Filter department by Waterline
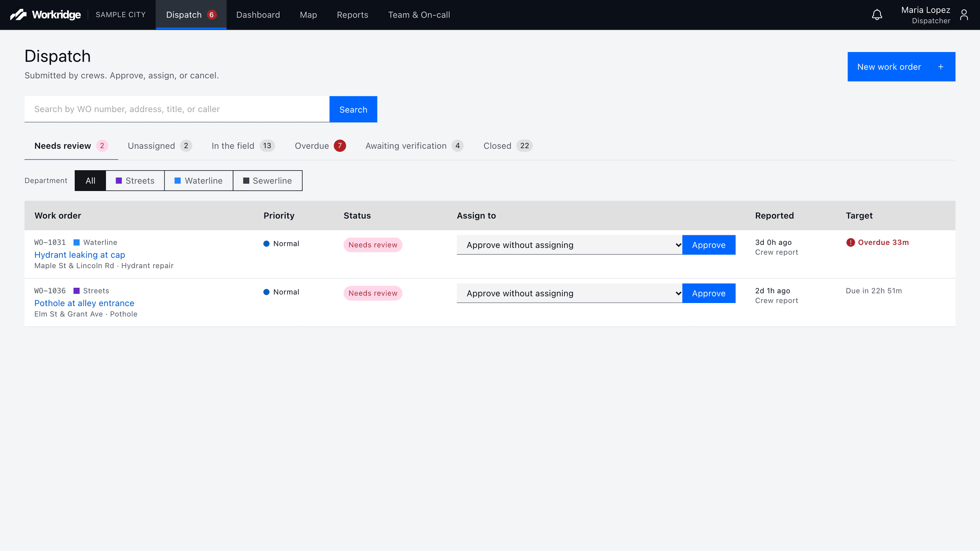The image size is (980, 551). coord(199,181)
